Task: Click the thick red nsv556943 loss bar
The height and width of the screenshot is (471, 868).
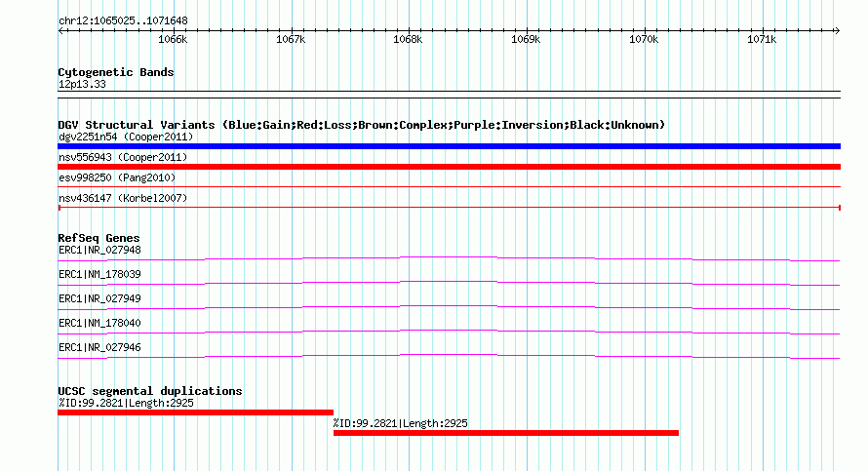Action: pos(449,167)
